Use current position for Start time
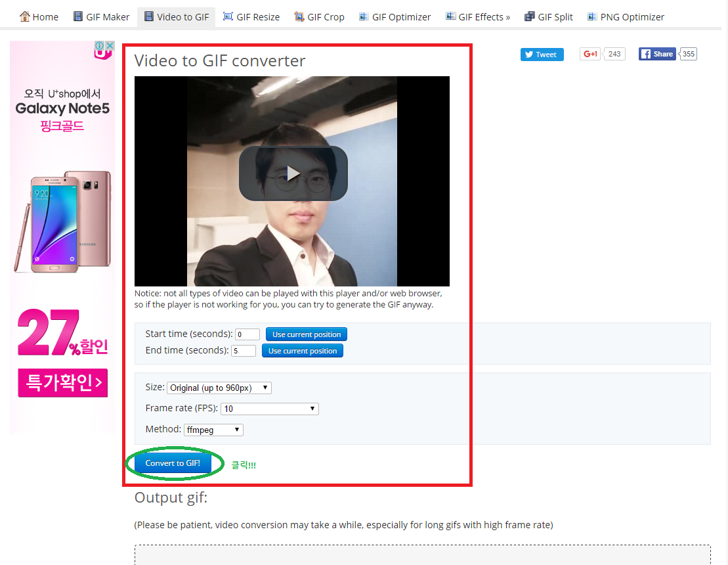The height and width of the screenshot is (565, 728). pyautogui.click(x=307, y=334)
